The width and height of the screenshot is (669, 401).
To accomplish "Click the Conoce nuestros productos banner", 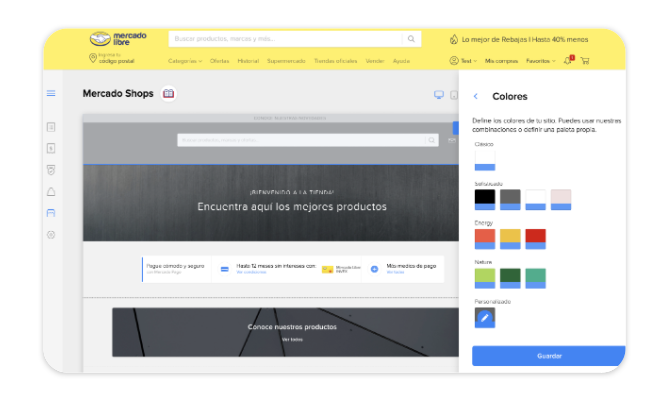I will [x=285, y=332].
